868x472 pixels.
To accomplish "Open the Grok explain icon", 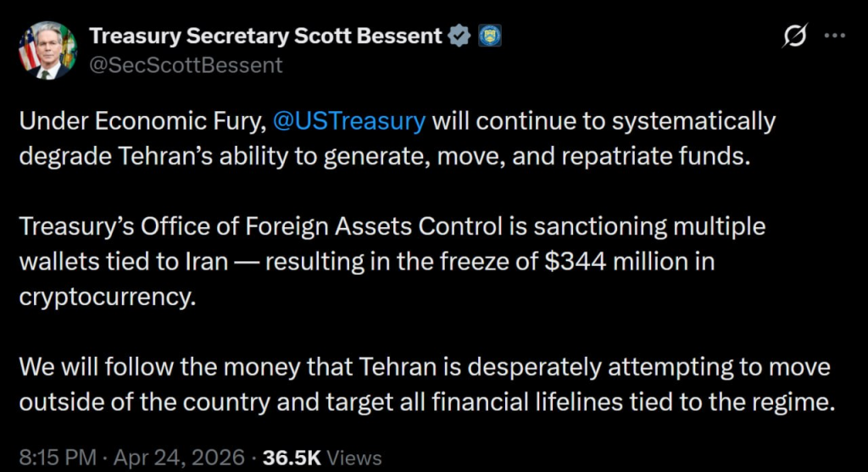I will pos(795,37).
